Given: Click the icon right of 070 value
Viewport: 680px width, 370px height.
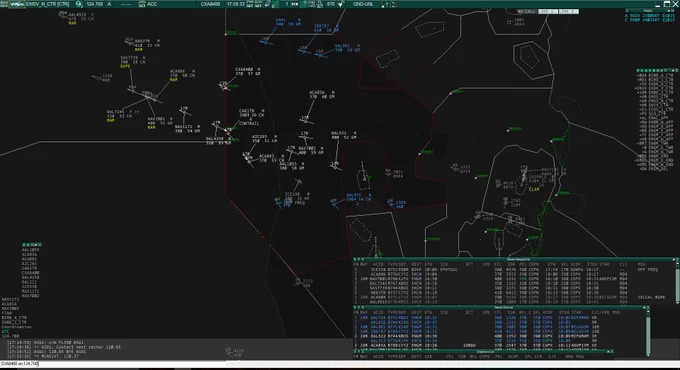Looking at the screenshot, I should [x=341, y=4].
